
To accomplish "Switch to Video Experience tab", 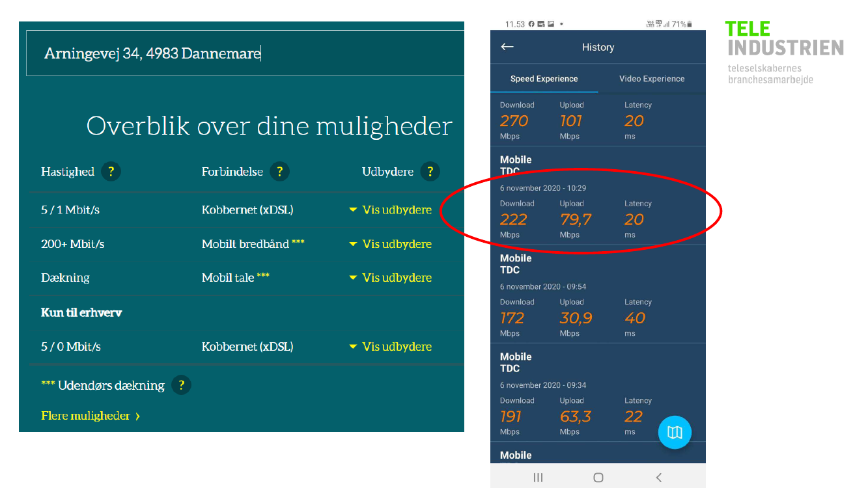I will pos(652,79).
